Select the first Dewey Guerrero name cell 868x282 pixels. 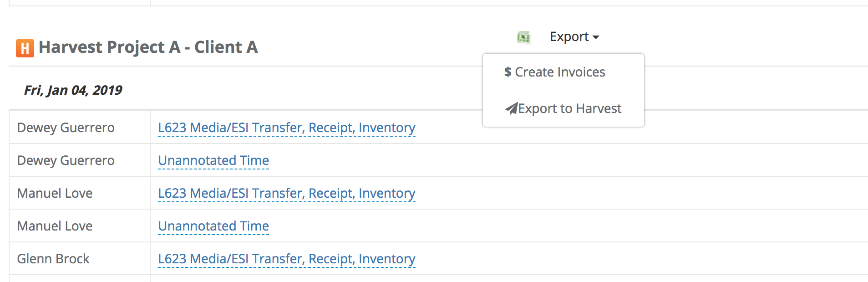click(66, 128)
